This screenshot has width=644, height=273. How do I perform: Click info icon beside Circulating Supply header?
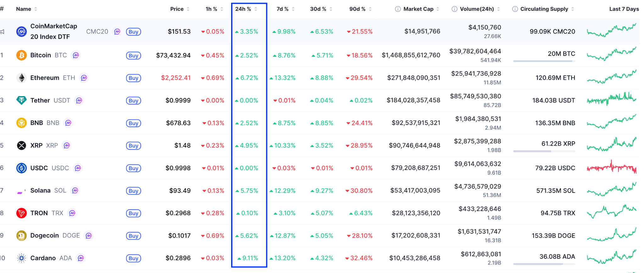(515, 9)
